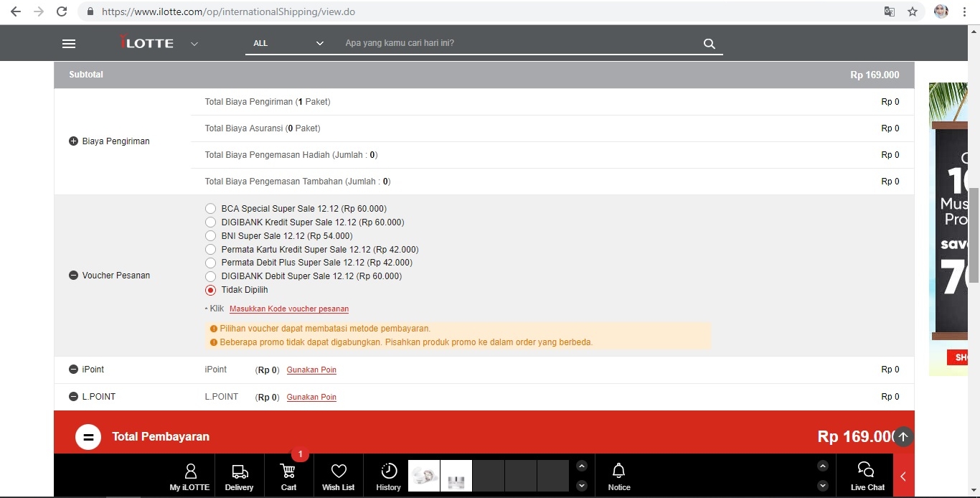Select DIGIBANK Debit Super Sale 12.12 voucher

pos(210,276)
